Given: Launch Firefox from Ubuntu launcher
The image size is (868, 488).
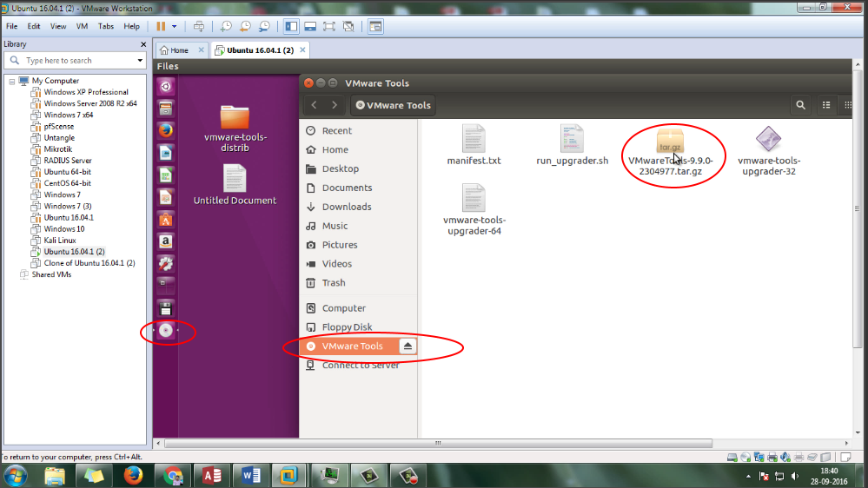Looking at the screenshot, I should click(x=165, y=130).
